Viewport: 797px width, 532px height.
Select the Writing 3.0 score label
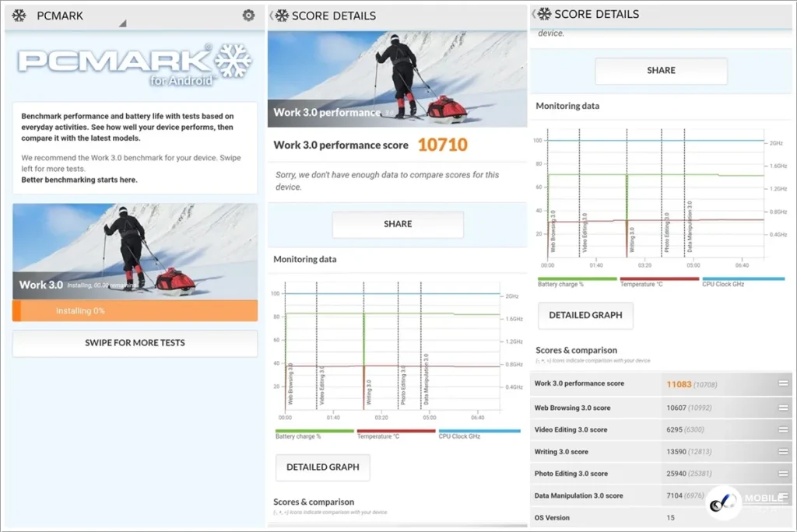click(561, 452)
